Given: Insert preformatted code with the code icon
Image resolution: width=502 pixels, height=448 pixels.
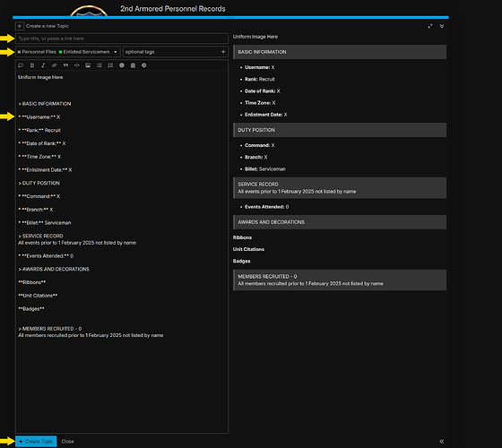Looking at the screenshot, I should tap(77, 65).
